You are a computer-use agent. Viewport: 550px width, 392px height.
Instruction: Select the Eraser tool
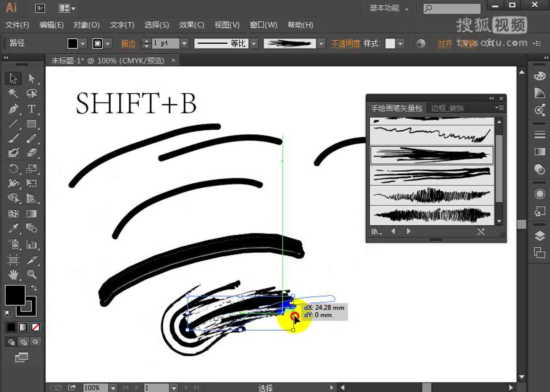(32, 152)
